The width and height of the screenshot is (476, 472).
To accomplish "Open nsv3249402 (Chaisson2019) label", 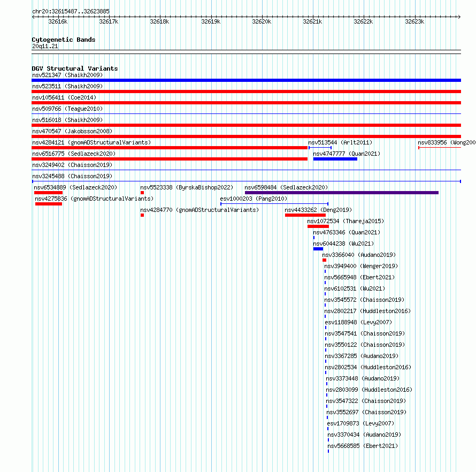I will (x=72, y=165).
